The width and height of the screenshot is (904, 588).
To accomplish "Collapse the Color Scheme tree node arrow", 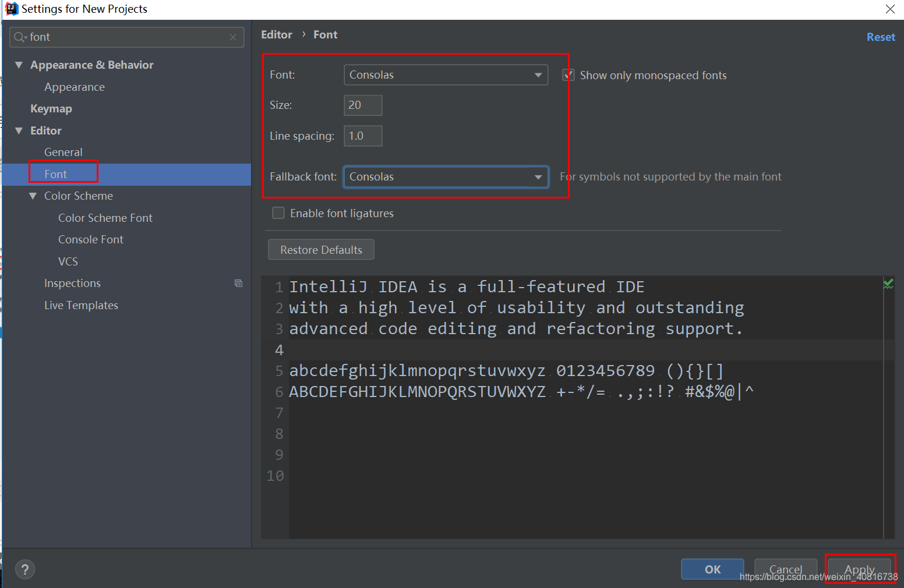I will [33, 196].
